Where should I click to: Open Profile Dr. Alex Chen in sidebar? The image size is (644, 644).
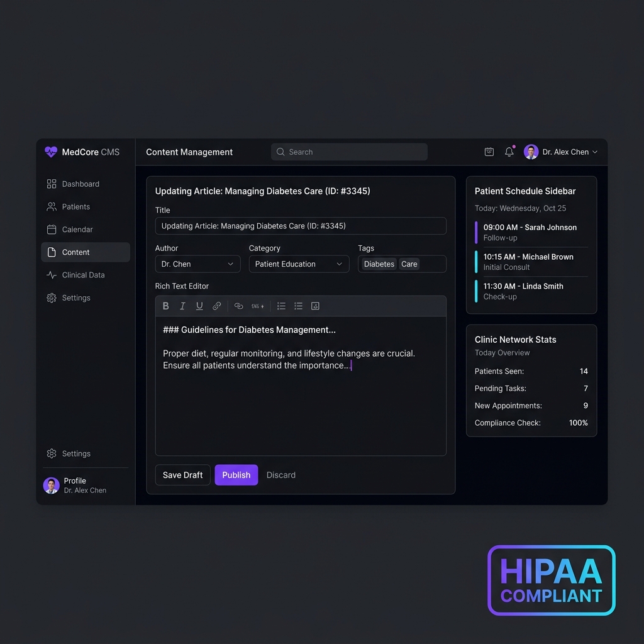pos(86,486)
